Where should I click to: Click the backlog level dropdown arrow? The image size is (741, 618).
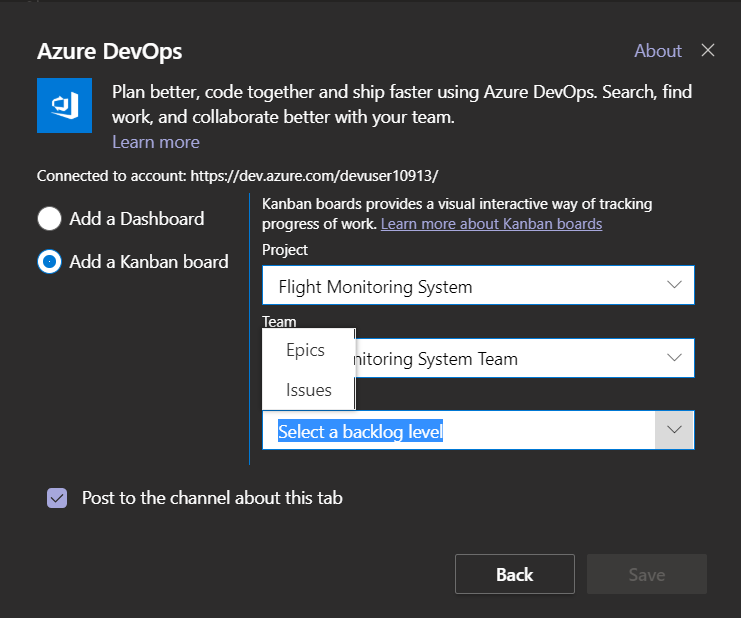pos(674,430)
